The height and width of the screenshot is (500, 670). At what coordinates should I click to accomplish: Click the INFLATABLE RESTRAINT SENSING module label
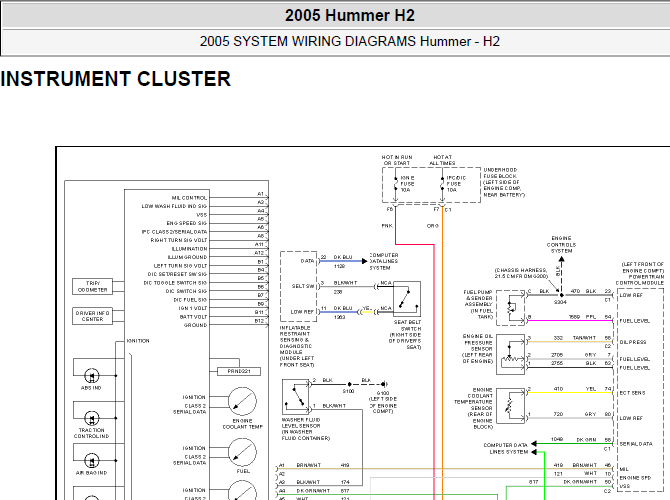point(297,346)
